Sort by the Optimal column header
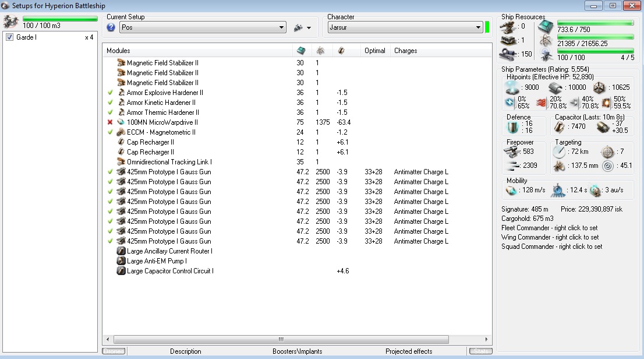 coord(374,51)
